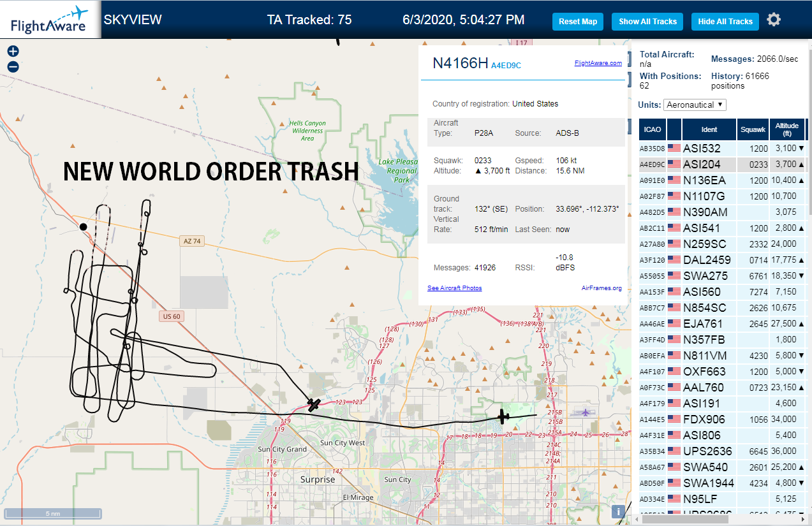Image resolution: width=812 pixels, height=526 pixels.
Task: Click the AZ 74 highway shield
Action: coord(191,241)
